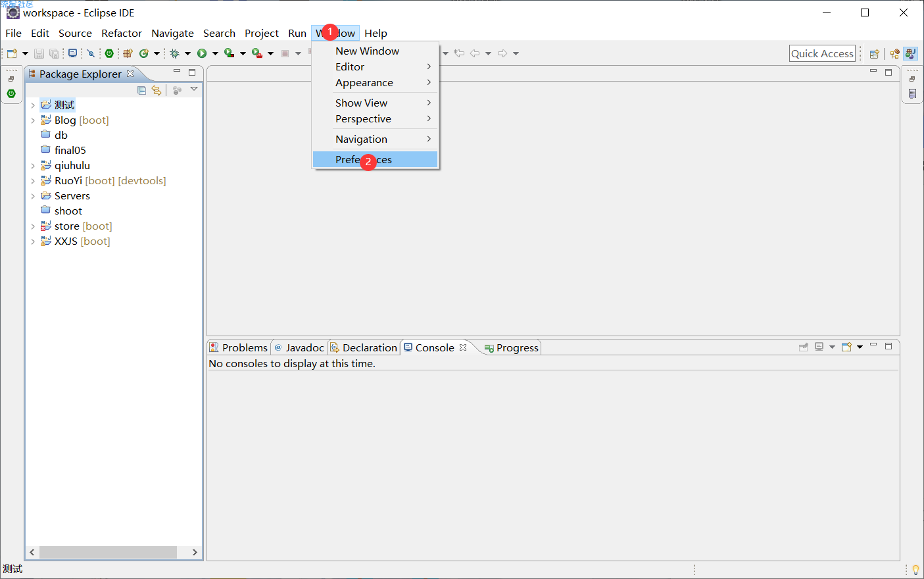Click Package Explorer horizontal scrollbar right arrow
This screenshot has width=924, height=579.
click(195, 552)
